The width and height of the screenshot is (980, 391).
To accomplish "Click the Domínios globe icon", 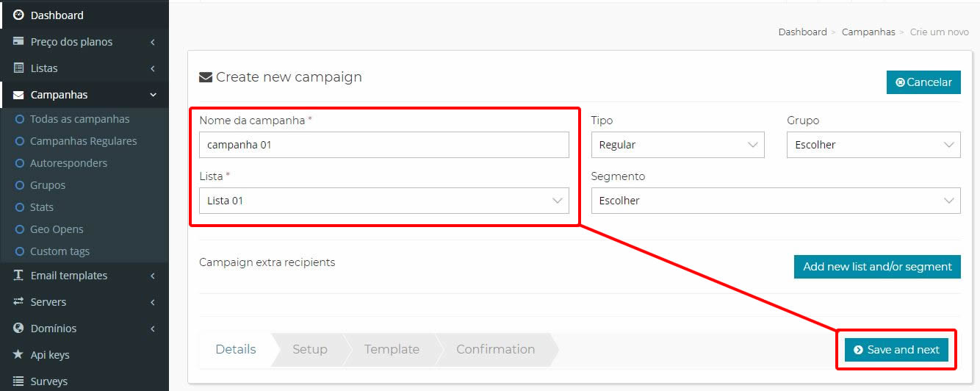I will (x=18, y=329).
